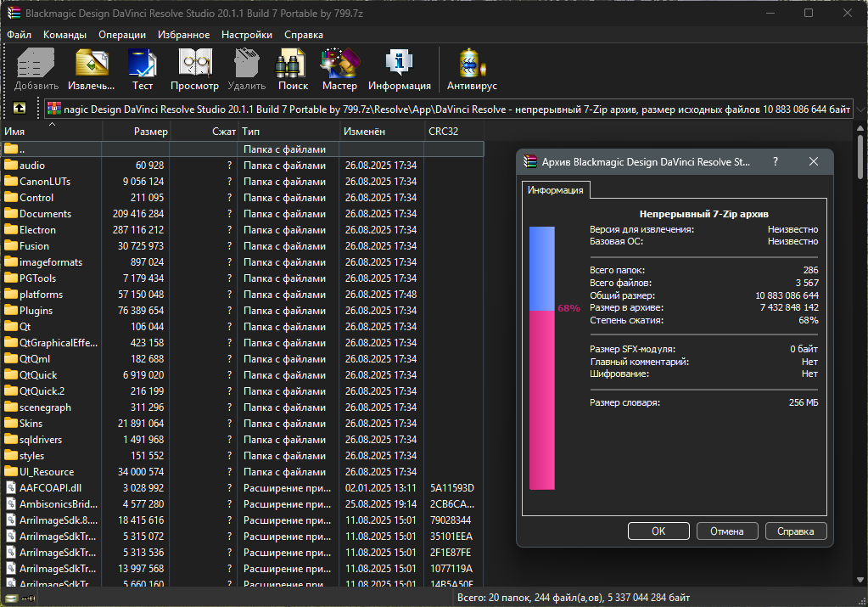Select the QtQml folder row
Image resolution: width=868 pixels, height=607 pixels.
tap(243, 359)
